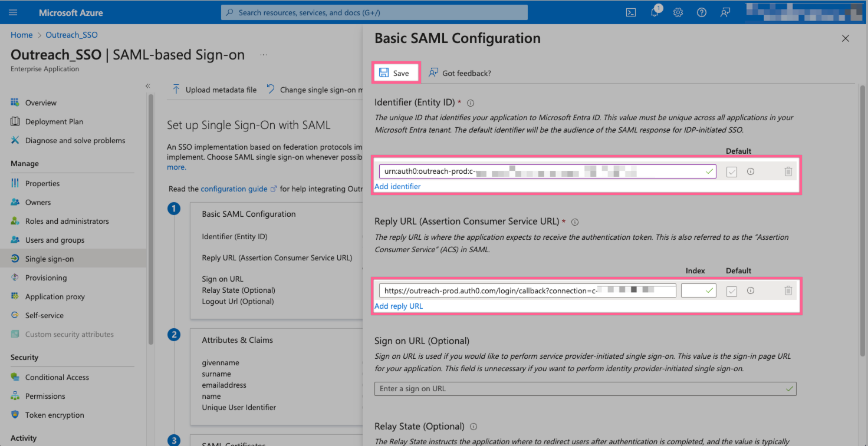Image resolution: width=868 pixels, height=446 pixels.
Task: Click the Token encryption shield icon
Action: (15, 415)
